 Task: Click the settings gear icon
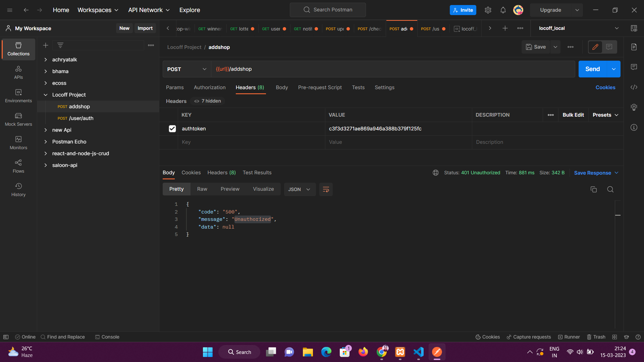pyautogui.click(x=488, y=10)
